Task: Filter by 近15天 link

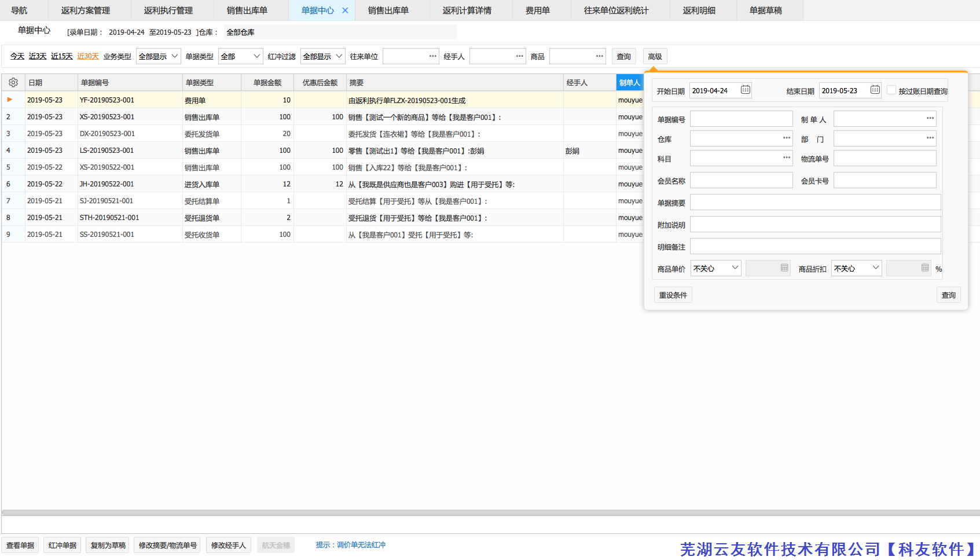Action: tap(62, 56)
